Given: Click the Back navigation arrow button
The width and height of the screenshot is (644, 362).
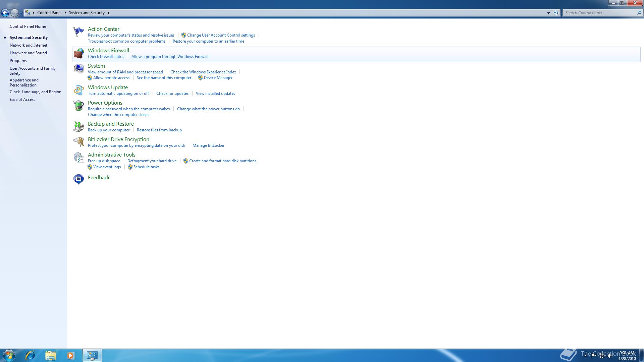Looking at the screenshot, I should [x=5, y=13].
